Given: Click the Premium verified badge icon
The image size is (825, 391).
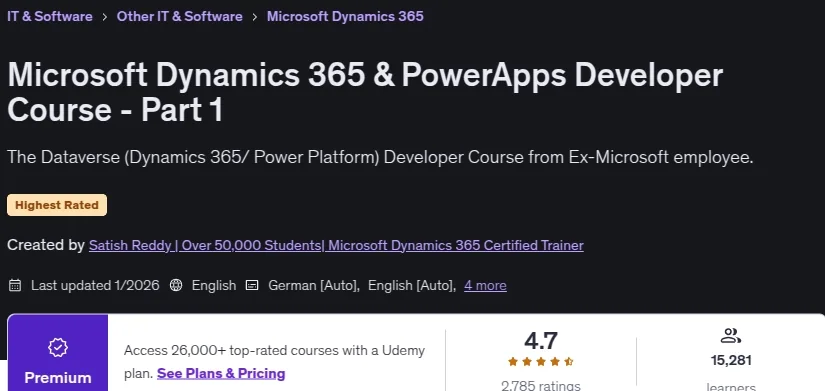Looking at the screenshot, I should coord(58,348).
